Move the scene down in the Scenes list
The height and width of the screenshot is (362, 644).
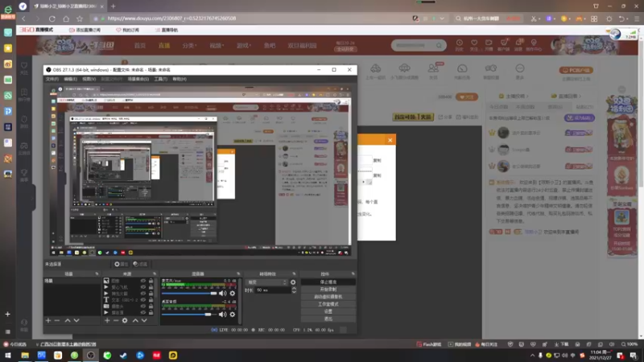point(76,320)
